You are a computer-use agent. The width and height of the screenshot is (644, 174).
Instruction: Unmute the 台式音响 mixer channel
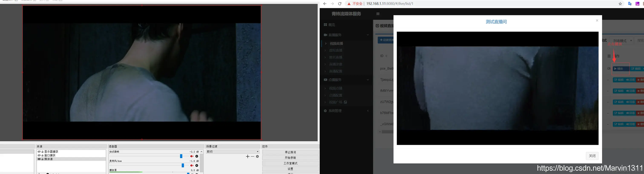(192, 156)
